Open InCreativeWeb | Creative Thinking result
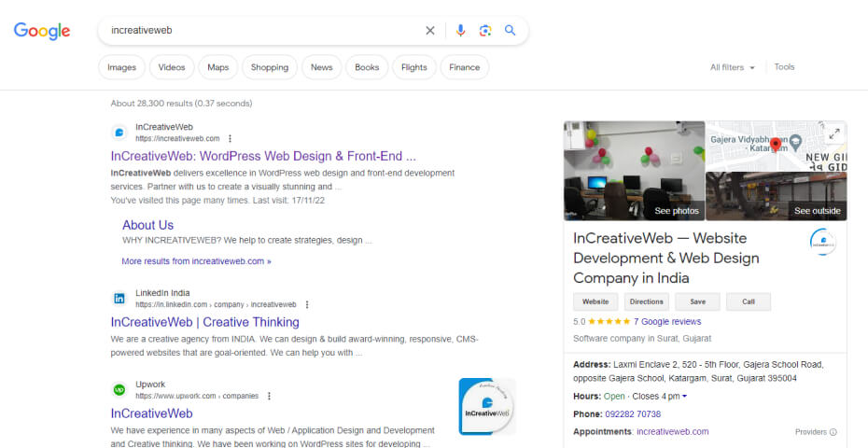The image size is (868, 448). 204,322
